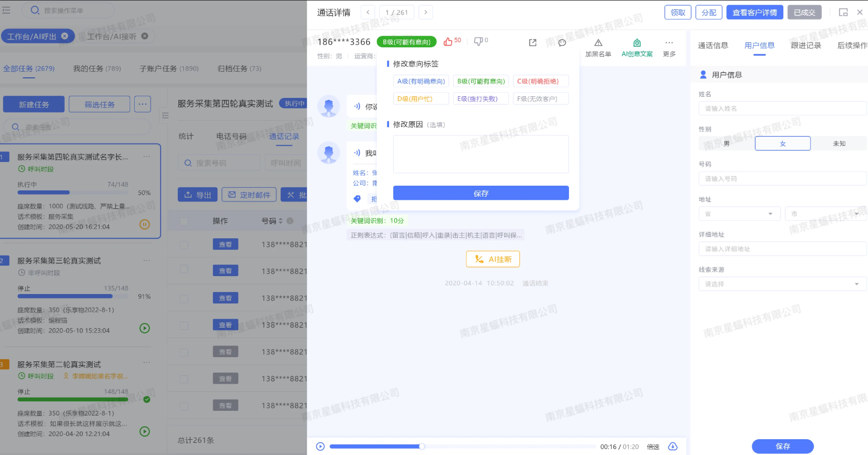
Task: Click the audio progress slider handle
Action: click(422, 447)
